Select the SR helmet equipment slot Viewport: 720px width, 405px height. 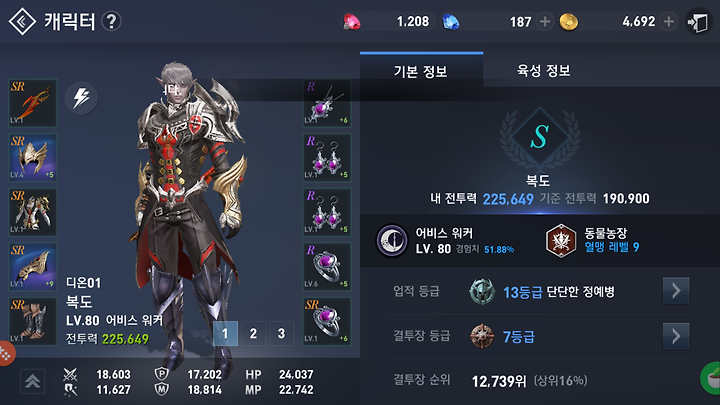click(x=33, y=158)
